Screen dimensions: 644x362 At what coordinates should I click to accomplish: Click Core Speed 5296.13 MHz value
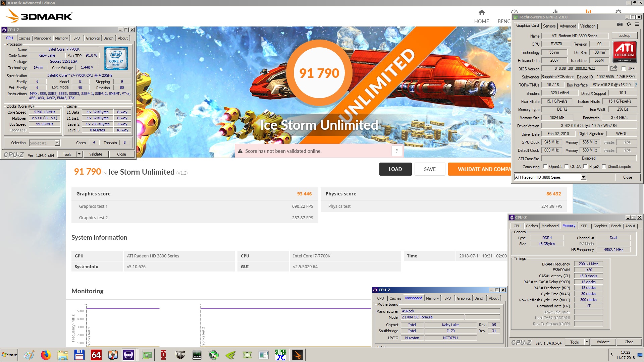tap(45, 112)
